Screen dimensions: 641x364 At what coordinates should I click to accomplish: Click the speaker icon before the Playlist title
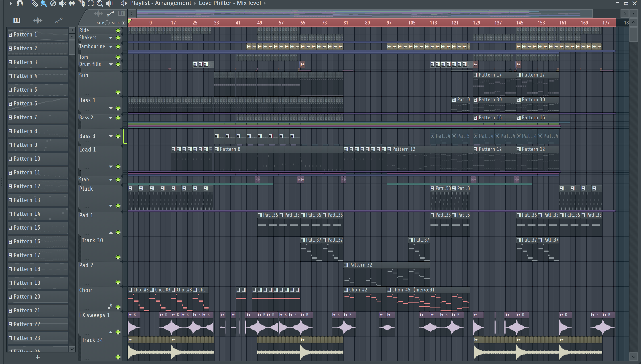click(x=124, y=3)
